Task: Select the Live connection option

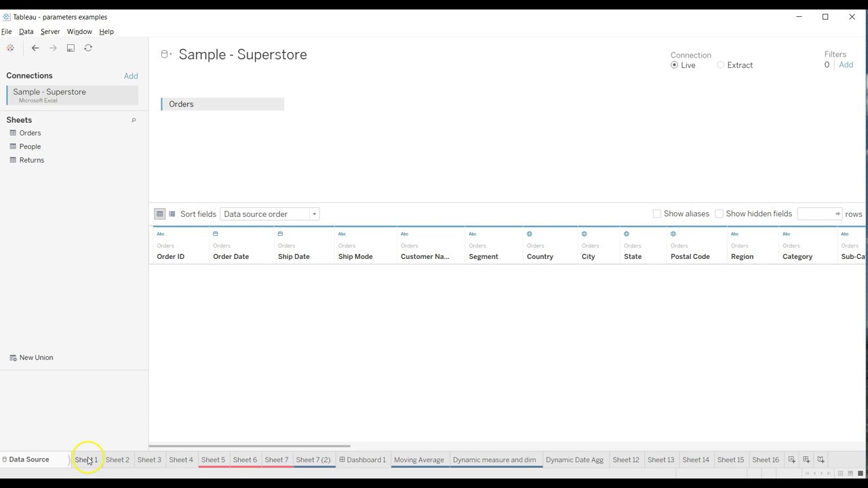Action: (x=674, y=65)
